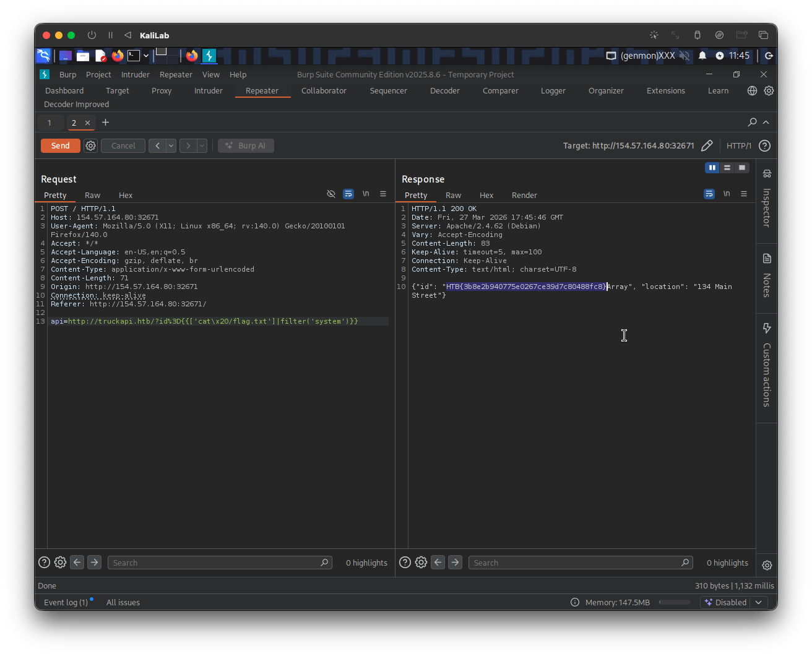The image size is (812, 656).
Task: Toggle hide non-printable characters eye icon in Request
Action: 331,194
